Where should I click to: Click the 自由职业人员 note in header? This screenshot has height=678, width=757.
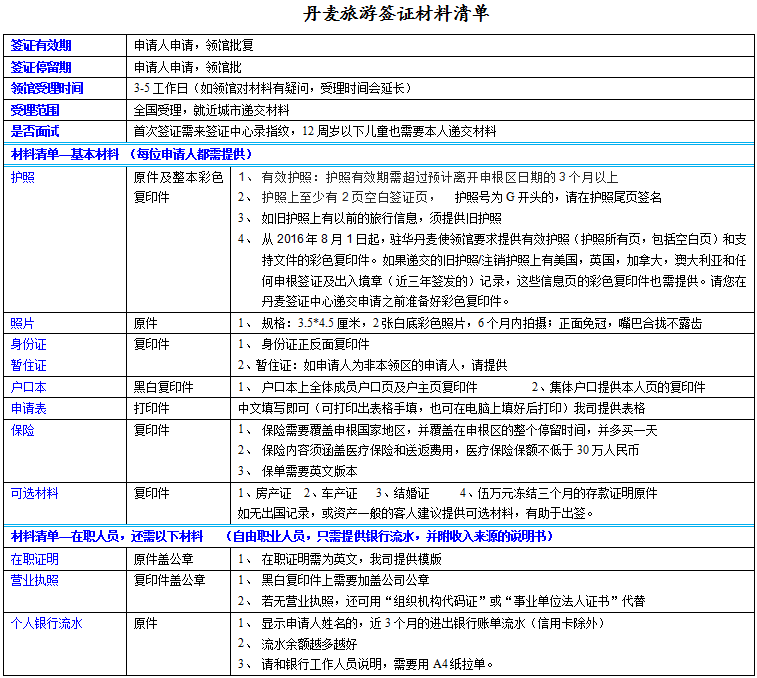(x=389, y=536)
